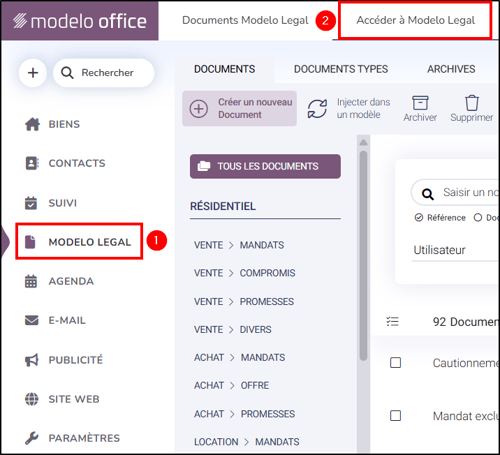Open Contacts label in sidebar
Viewport: 500px width, 455px height.
(77, 163)
